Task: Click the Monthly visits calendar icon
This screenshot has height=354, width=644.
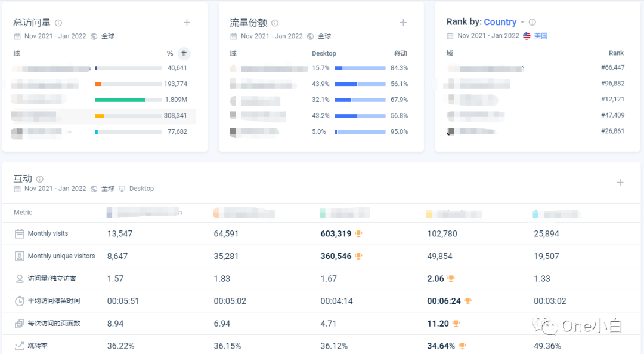Action: click(20, 234)
